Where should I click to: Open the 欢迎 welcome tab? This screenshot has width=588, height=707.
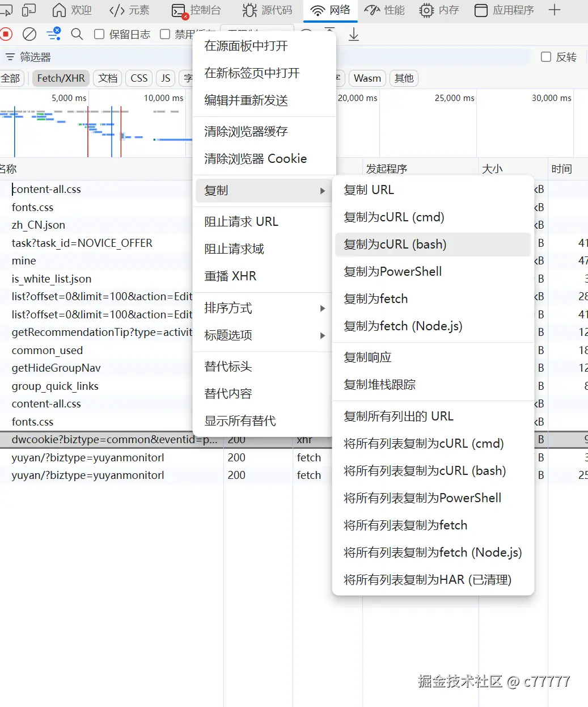point(72,10)
